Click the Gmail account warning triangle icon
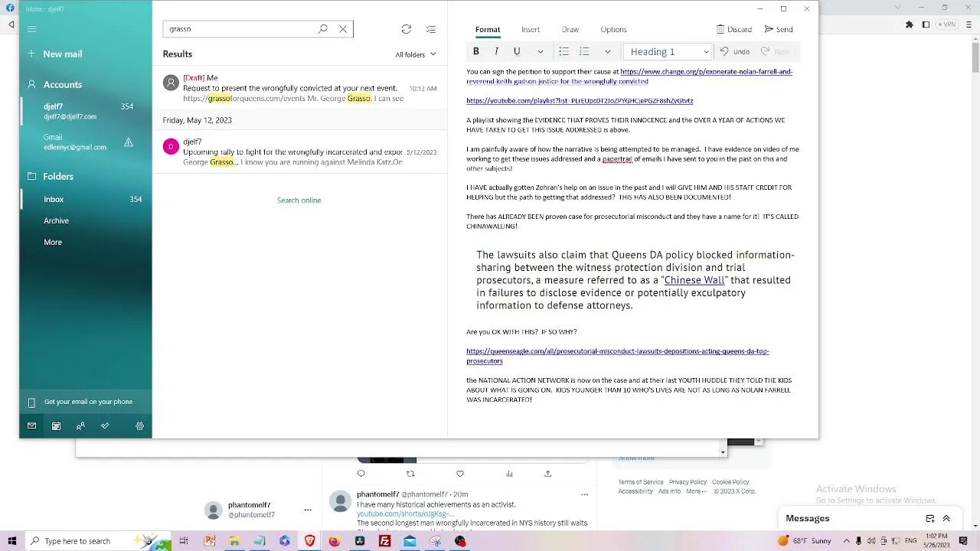The width and height of the screenshot is (980, 551). click(129, 142)
